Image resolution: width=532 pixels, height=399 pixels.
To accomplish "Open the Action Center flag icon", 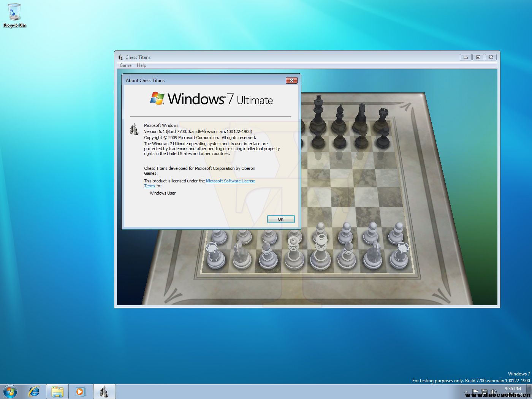I will pos(475,391).
